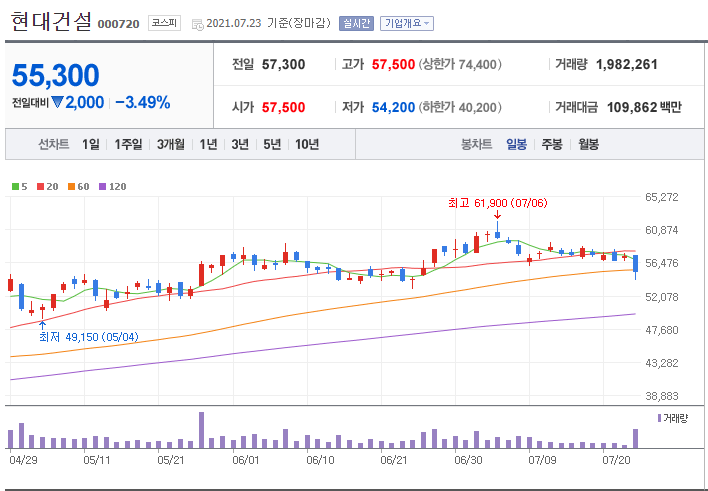Click the 2021.07.23 기준(장마감) date text
Screen dimensions: 708x491
click(269, 23)
